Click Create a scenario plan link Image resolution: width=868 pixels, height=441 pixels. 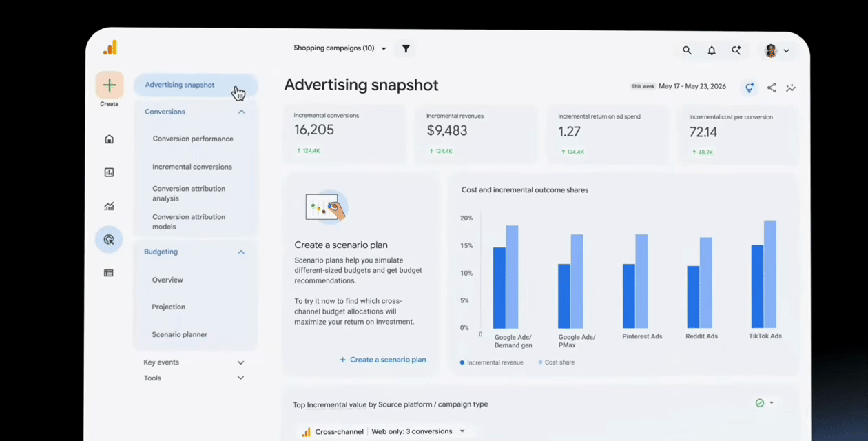coord(382,360)
